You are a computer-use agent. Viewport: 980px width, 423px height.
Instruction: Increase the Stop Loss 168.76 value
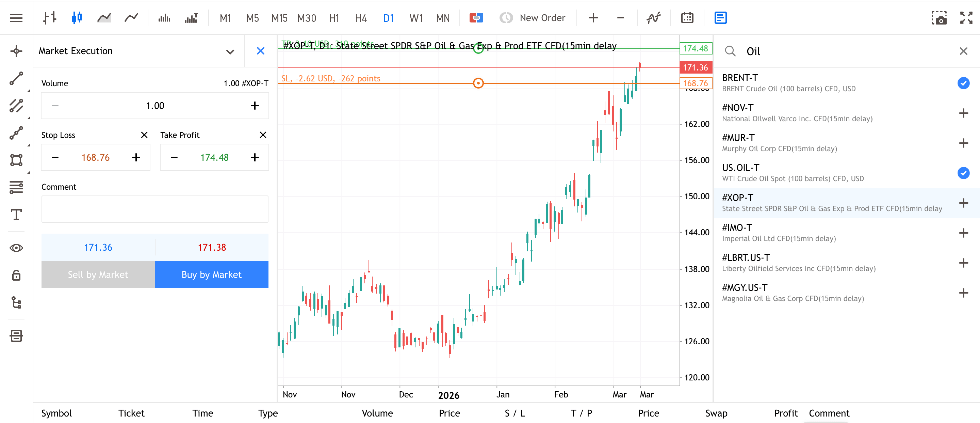[136, 157]
